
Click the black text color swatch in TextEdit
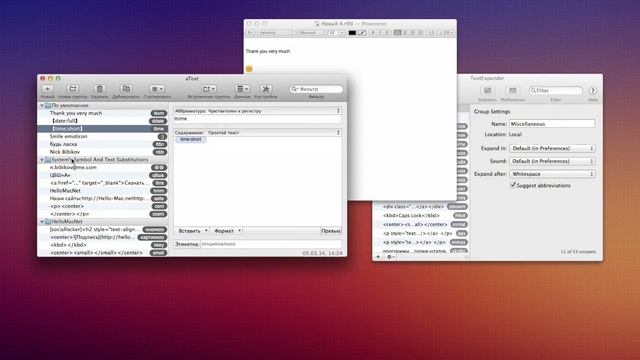click(x=352, y=33)
